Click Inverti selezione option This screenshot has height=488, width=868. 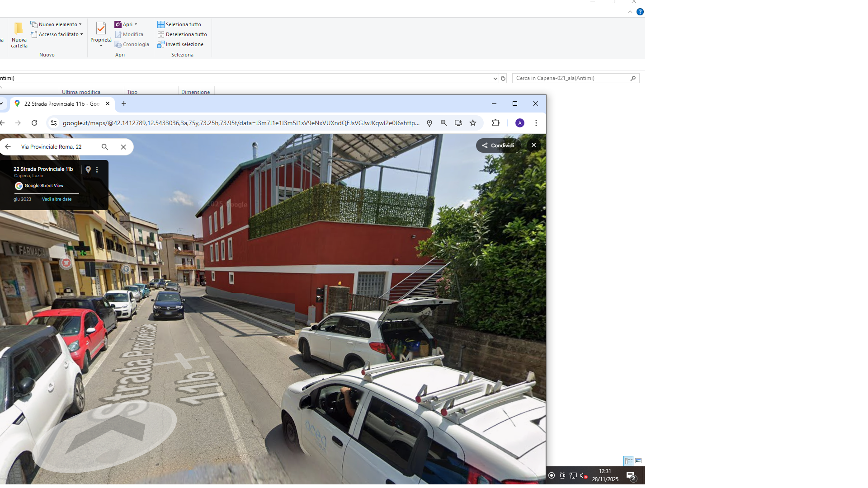(x=180, y=44)
